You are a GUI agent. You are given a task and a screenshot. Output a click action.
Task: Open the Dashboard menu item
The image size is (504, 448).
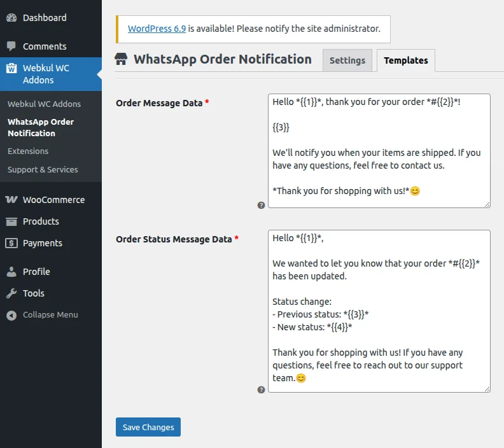[51, 18]
